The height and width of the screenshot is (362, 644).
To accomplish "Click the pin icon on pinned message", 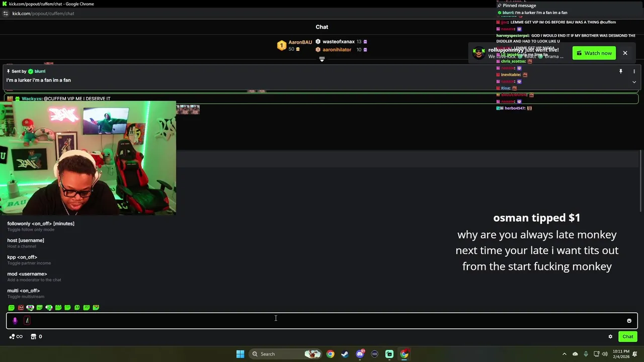I will coord(620,71).
